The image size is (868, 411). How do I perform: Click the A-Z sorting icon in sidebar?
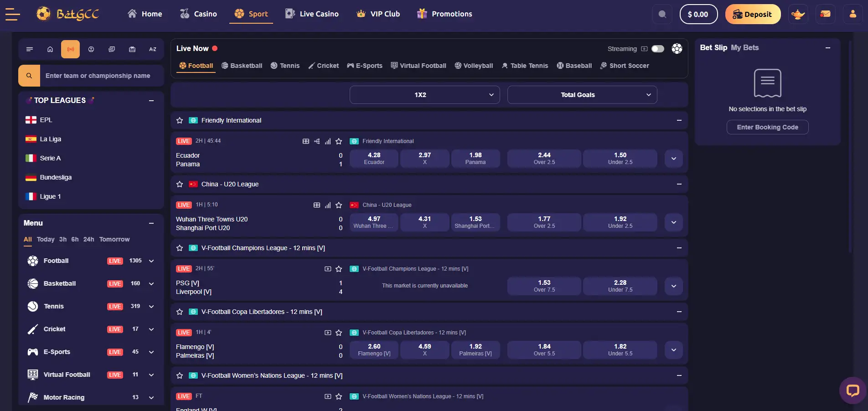click(153, 49)
